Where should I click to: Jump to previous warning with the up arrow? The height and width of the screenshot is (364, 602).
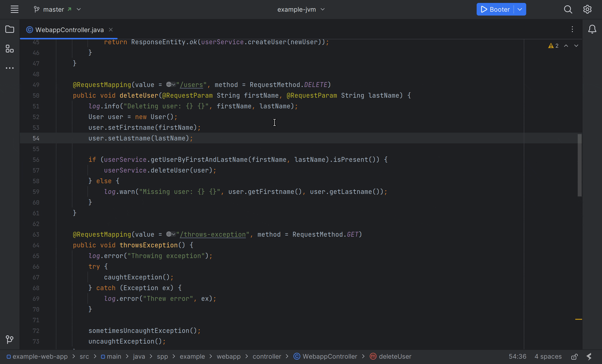pyautogui.click(x=566, y=46)
